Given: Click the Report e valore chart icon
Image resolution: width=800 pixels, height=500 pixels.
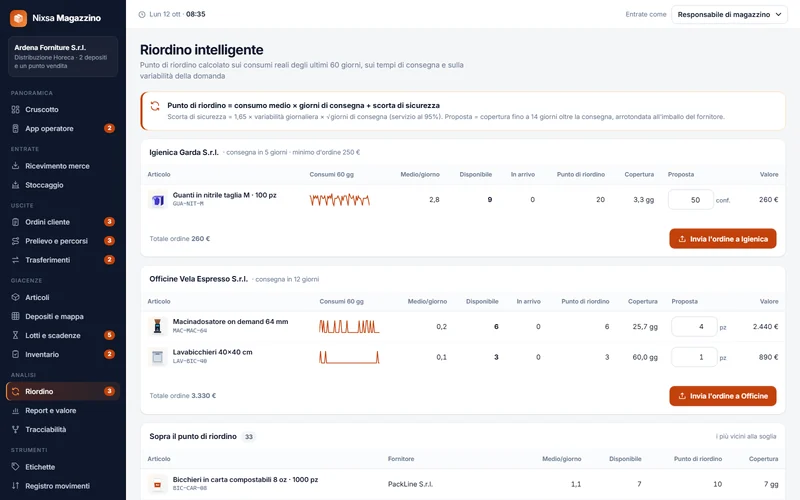Looking at the screenshot, I should pos(15,411).
